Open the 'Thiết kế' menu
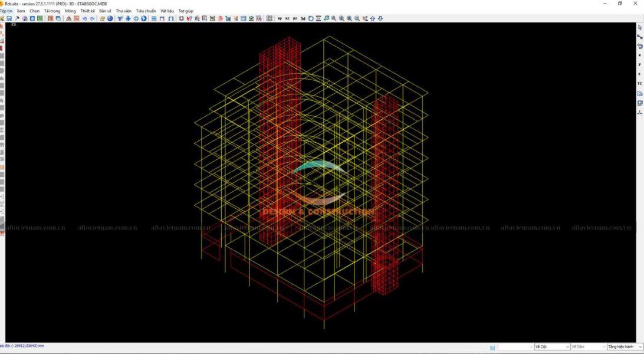Viewport: 644px width, 354px height. [x=87, y=11]
